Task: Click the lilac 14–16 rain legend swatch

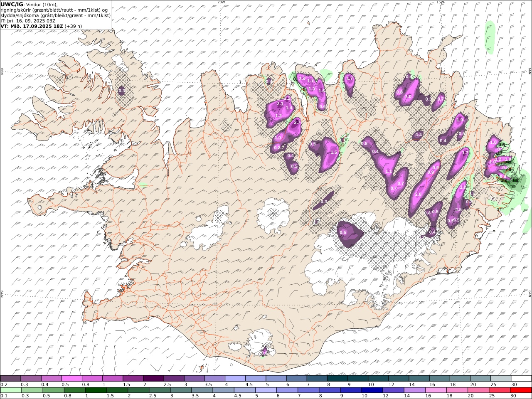Action: point(414,390)
